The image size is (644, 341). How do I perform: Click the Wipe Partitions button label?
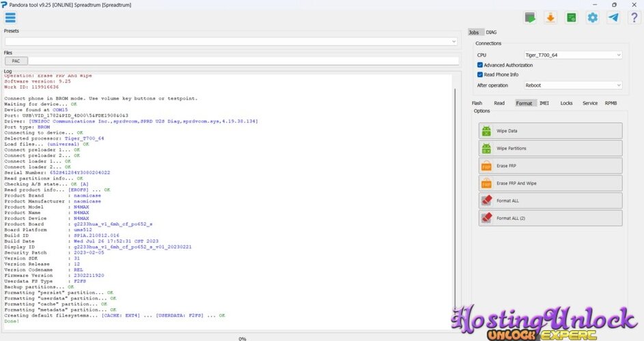point(512,149)
